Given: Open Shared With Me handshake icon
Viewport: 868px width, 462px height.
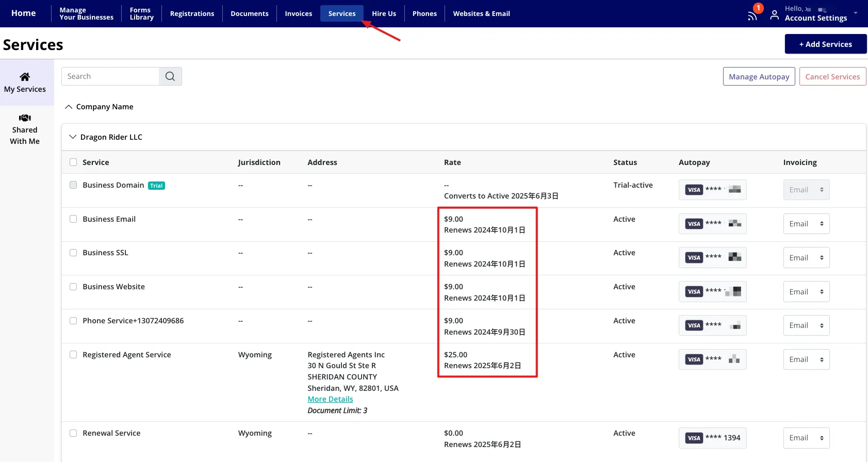Looking at the screenshot, I should point(25,118).
